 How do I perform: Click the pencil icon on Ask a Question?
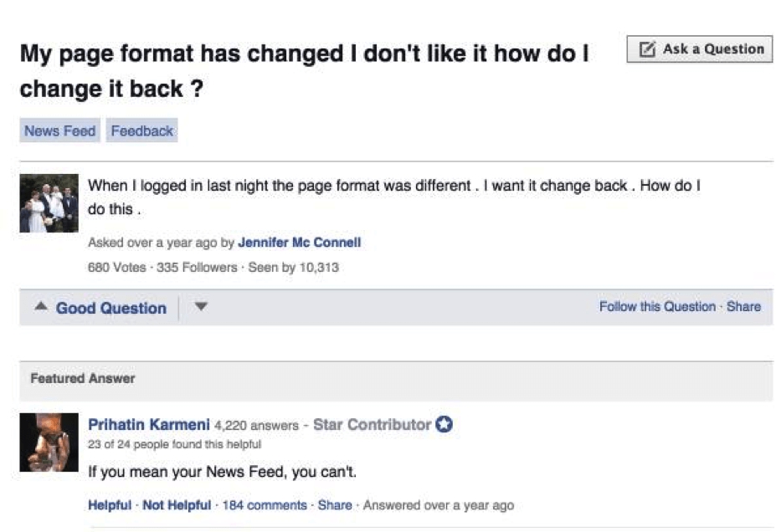pyautogui.click(x=646, y=49)
